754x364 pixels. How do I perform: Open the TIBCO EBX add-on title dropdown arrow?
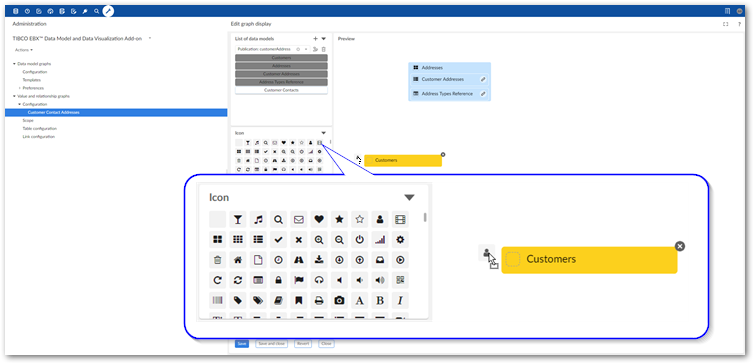tap(150, 38)
